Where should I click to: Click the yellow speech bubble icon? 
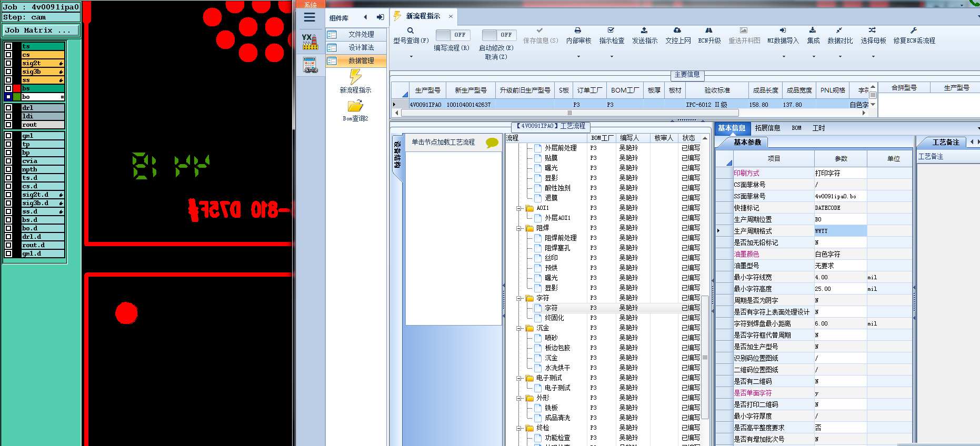(492, 143)
